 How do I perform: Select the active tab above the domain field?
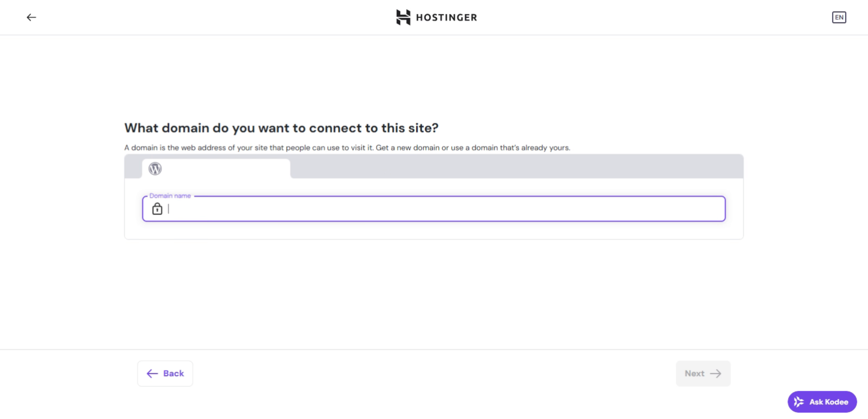(x=216, y=168)
